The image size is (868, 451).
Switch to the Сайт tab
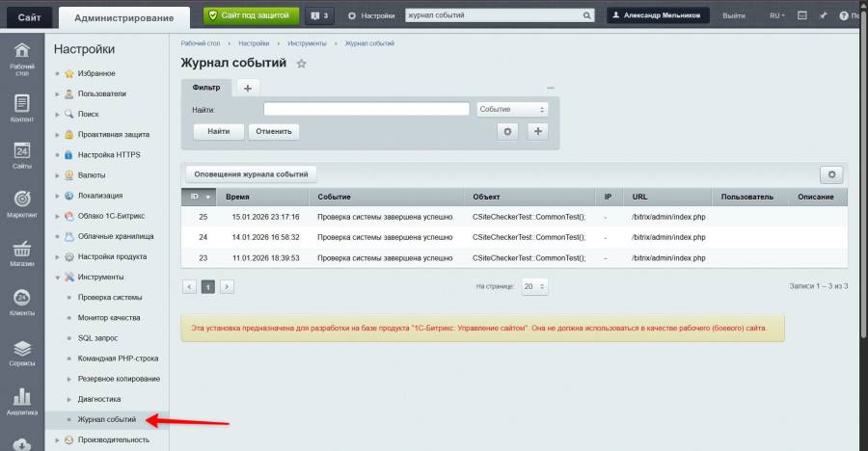[x=28, y=17]
